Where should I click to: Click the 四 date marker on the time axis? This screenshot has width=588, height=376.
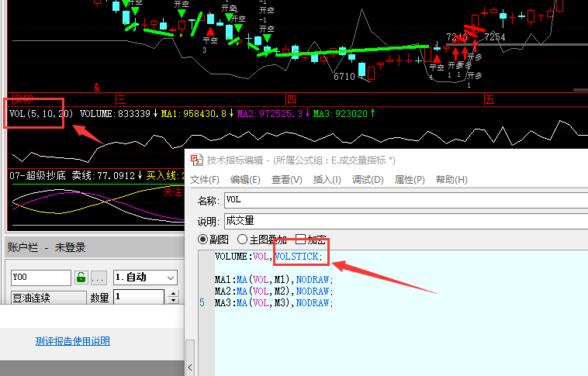click(292, 100)
